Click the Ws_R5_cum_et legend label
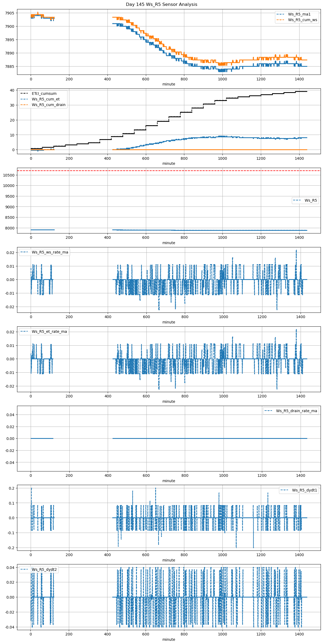Image resolution: width=323 pixels, height=644 pixels. [x=46, y=99]
